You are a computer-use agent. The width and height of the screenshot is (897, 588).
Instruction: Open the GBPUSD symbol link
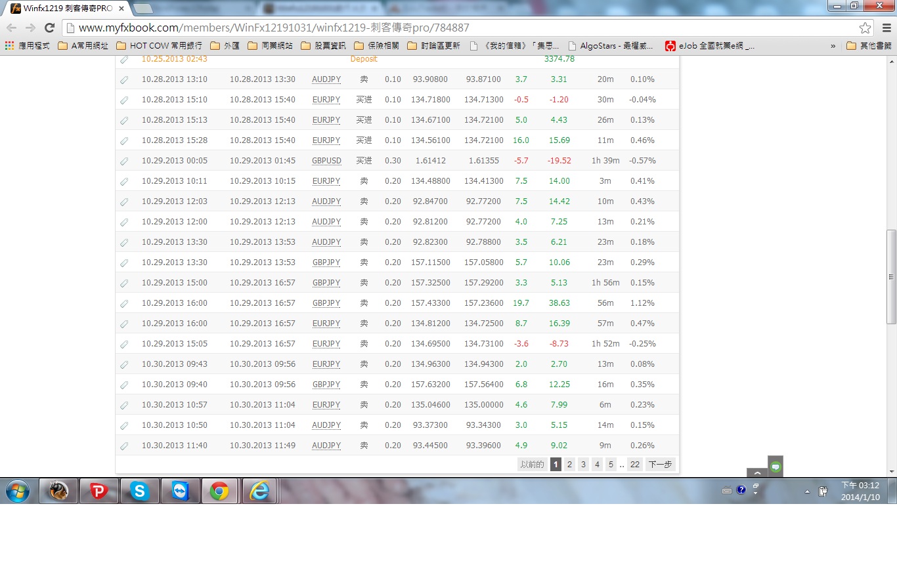pos(326,161)
